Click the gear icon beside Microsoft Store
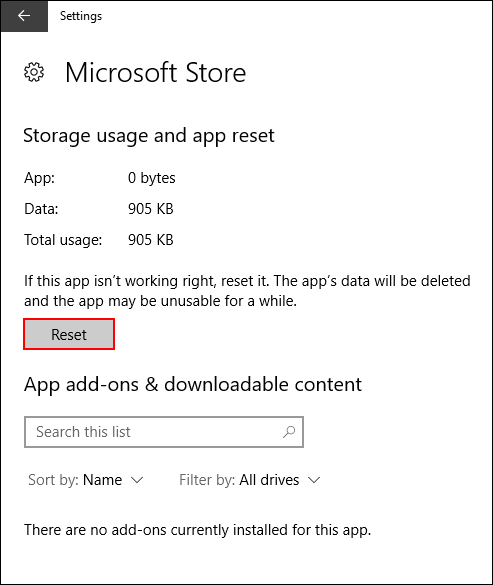 pos(34,72)
